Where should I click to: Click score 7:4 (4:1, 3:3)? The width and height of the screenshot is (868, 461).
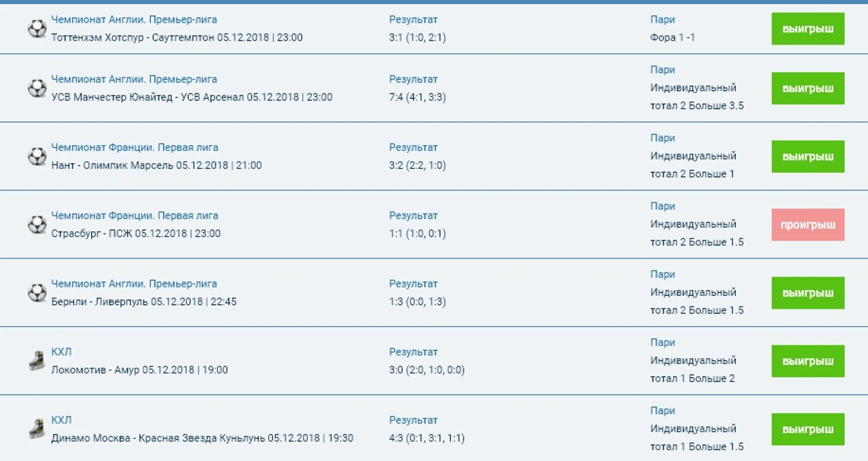click(417, 97)
